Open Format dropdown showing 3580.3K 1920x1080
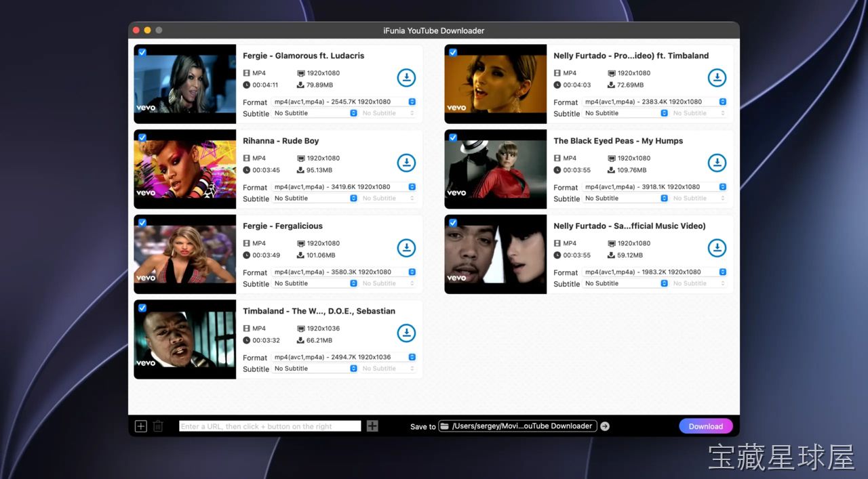868x479 pixels. click(344, 272)
